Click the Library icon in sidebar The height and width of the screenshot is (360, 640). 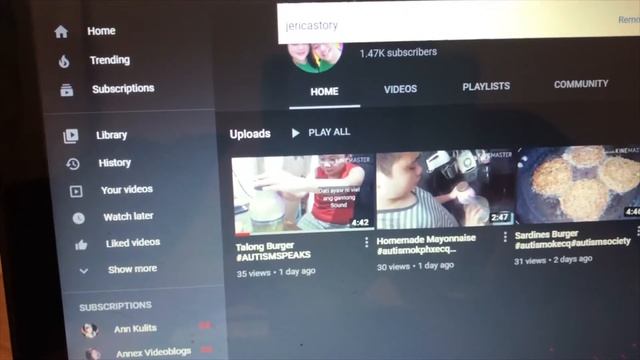point(71,136)
